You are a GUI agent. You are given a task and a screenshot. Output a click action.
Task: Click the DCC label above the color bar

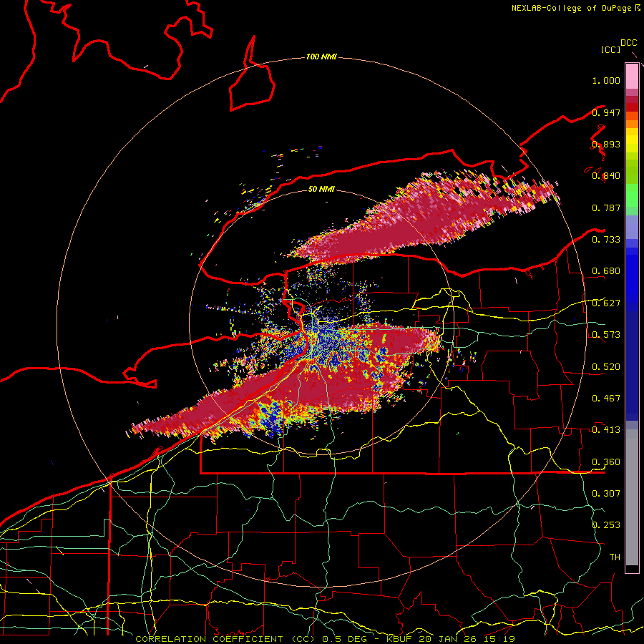(x=628, y=43)
